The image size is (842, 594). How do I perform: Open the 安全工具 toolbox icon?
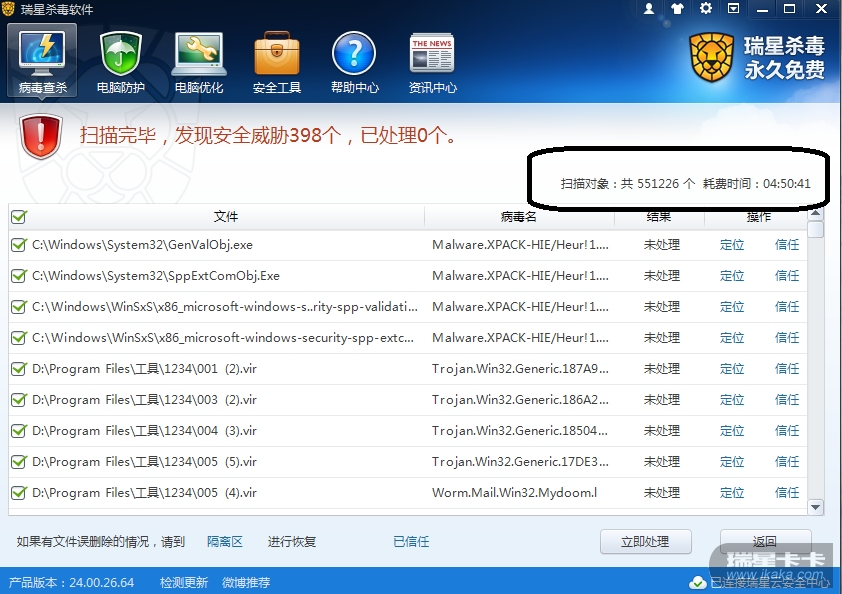[277, 62]
